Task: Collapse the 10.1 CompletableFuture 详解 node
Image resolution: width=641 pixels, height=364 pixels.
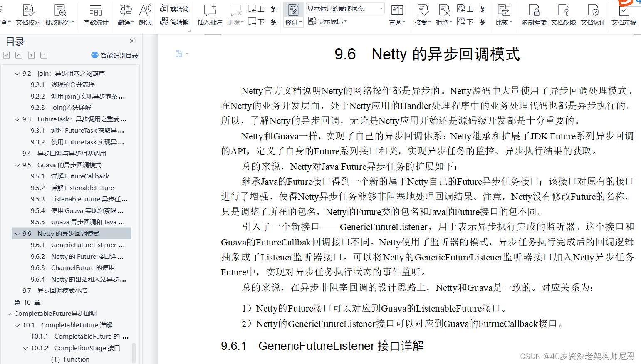Action: pyautogui.click(x=17, y=325)
